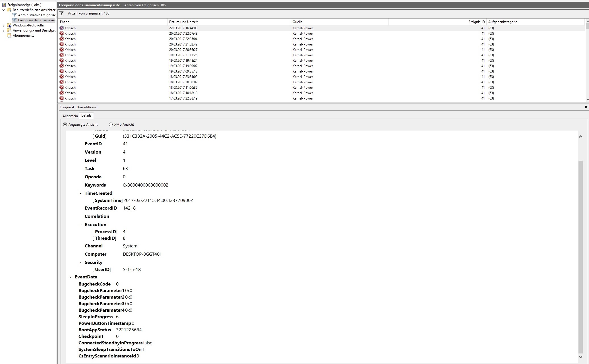Viewport: 589px width, 364px height.
Task: Expand the Windows-Protokolle tree node
Action: [4, 25]
